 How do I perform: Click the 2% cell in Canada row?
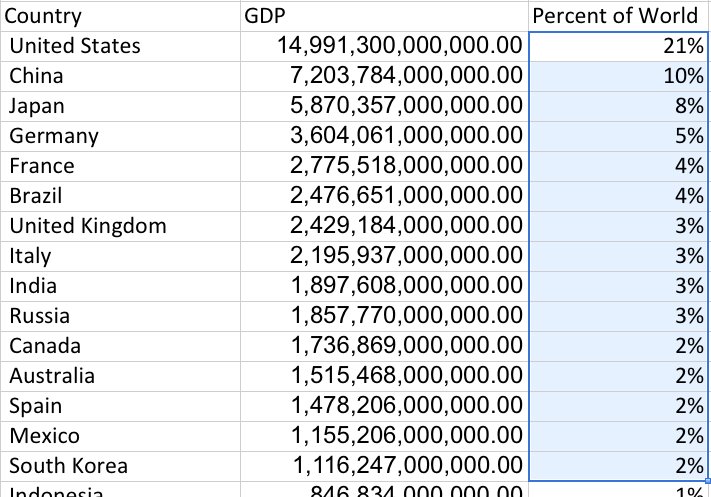tap(618, 346)
